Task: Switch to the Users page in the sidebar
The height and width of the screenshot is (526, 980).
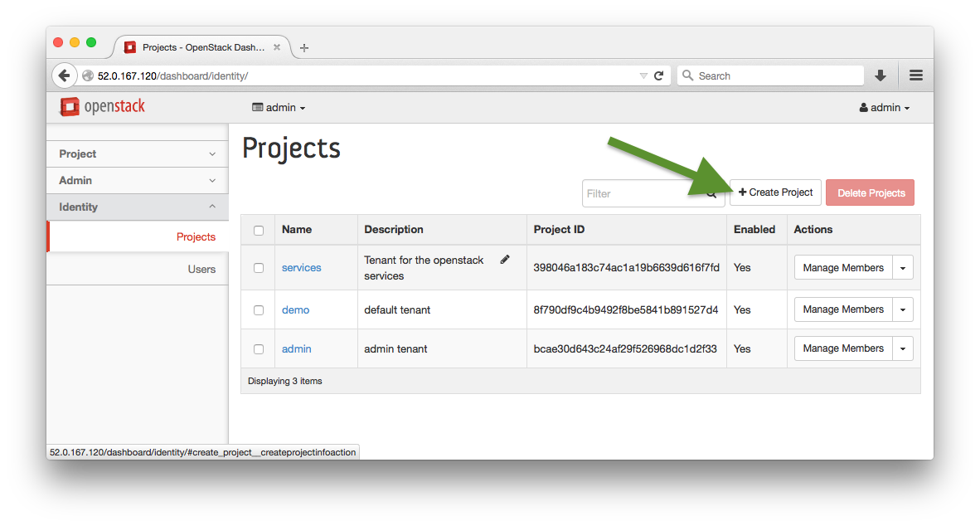Action: click(x=201, y=268)
